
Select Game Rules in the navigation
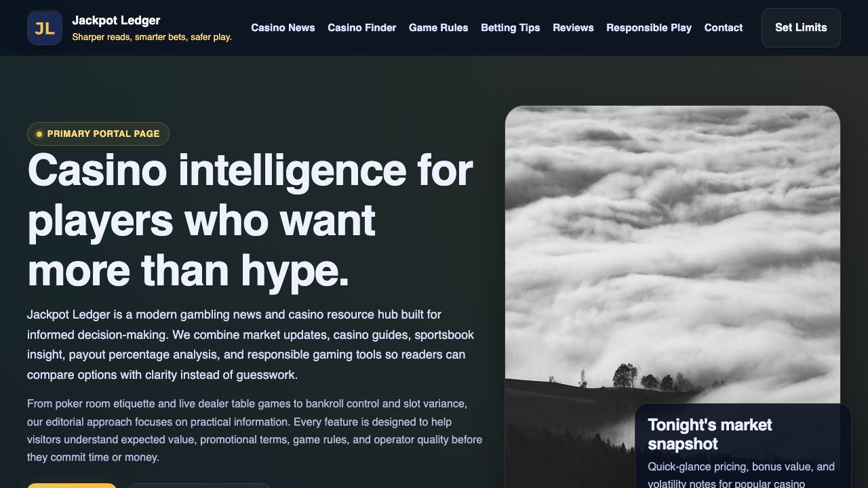point(438,28)
